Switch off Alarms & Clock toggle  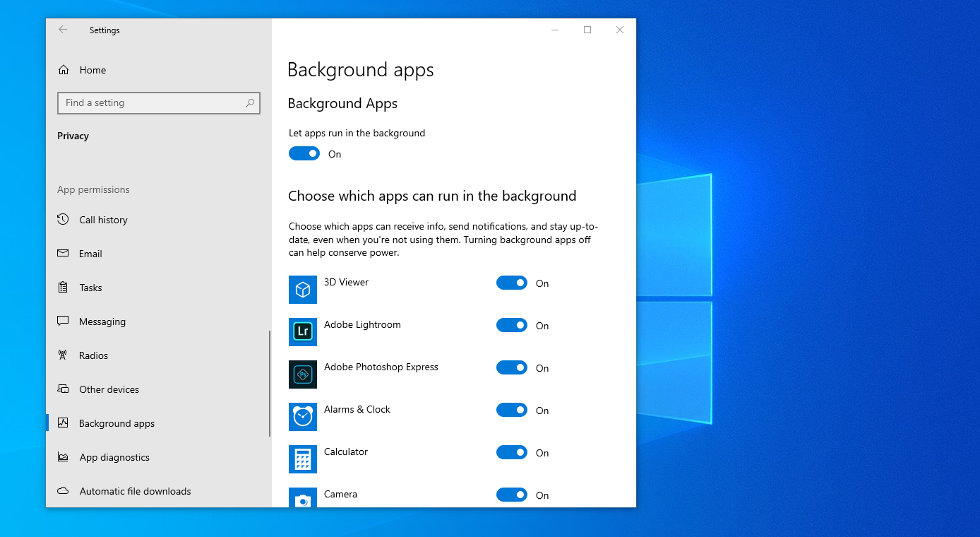[x=512, y=411]
